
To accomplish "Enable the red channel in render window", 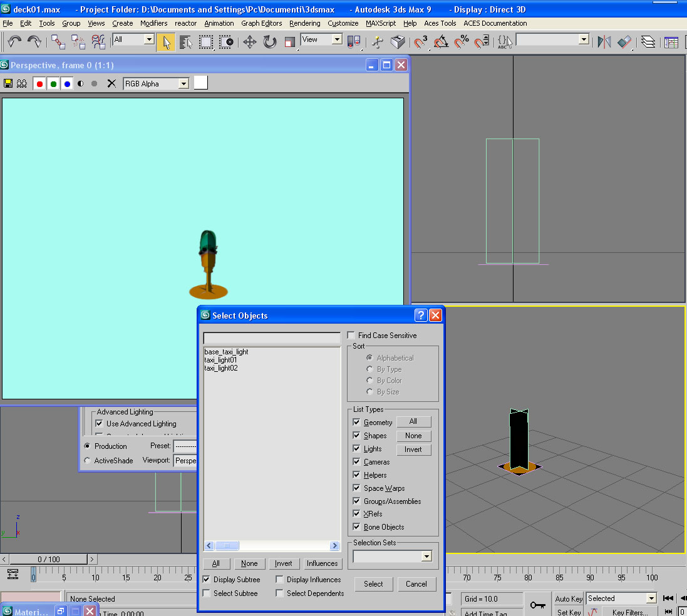I will [39, 83].
